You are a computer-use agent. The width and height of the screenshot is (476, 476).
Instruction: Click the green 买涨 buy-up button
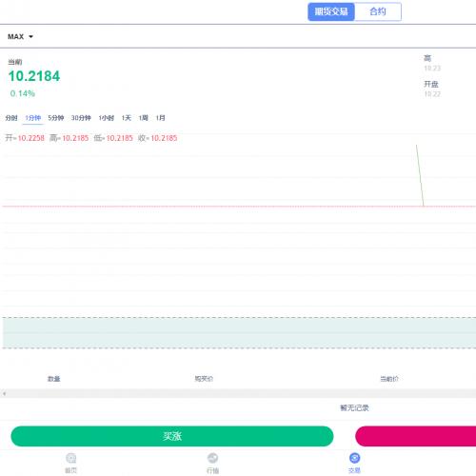(172, 436)
